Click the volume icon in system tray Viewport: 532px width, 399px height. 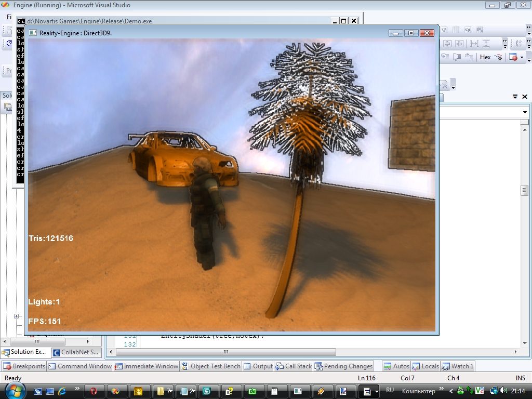(503, 391)
